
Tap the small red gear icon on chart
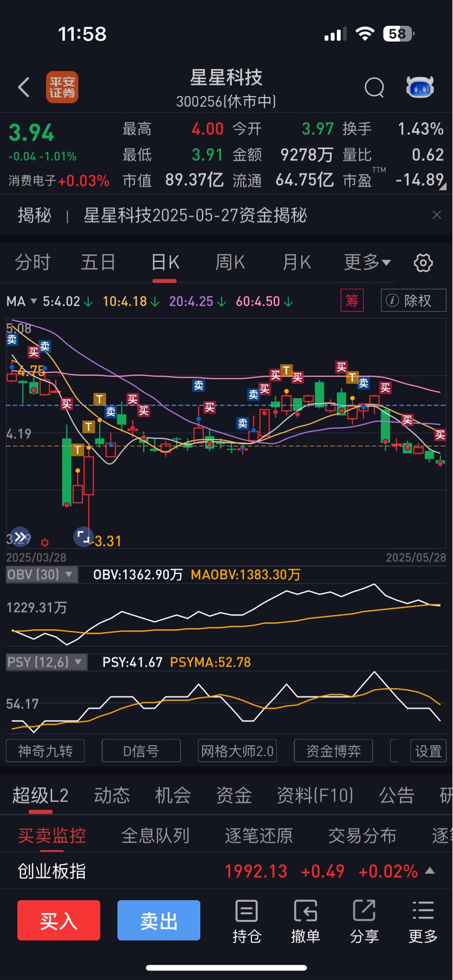coord(45,542)
